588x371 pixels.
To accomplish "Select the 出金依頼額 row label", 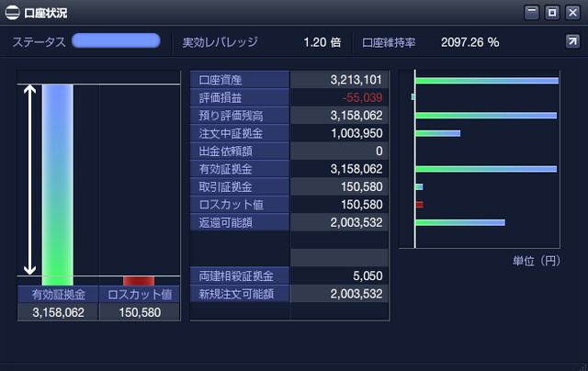I will point(240,151).
